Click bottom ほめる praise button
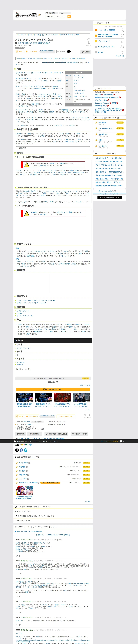138x644 pixels. click(x=20, y=416)
